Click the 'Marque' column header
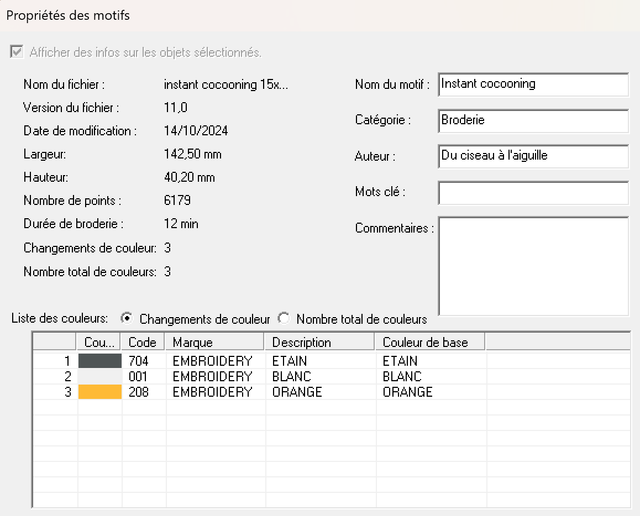The width and height of the screenshot is (640, 516). pos(216,343)
